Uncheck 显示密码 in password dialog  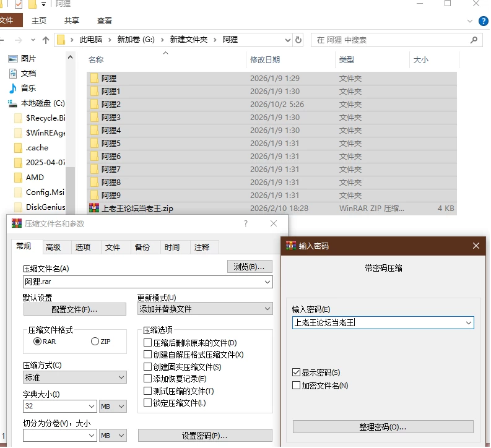pos(296,373)
